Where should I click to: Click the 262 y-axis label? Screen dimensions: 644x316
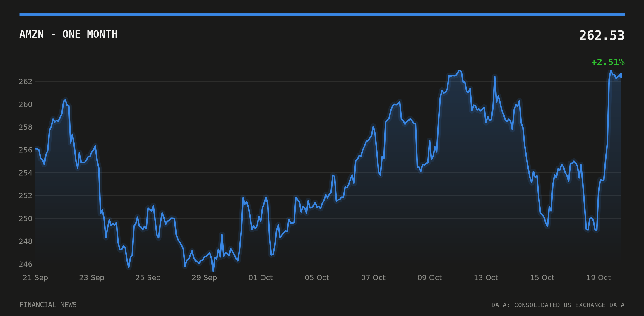click(25, 82)
